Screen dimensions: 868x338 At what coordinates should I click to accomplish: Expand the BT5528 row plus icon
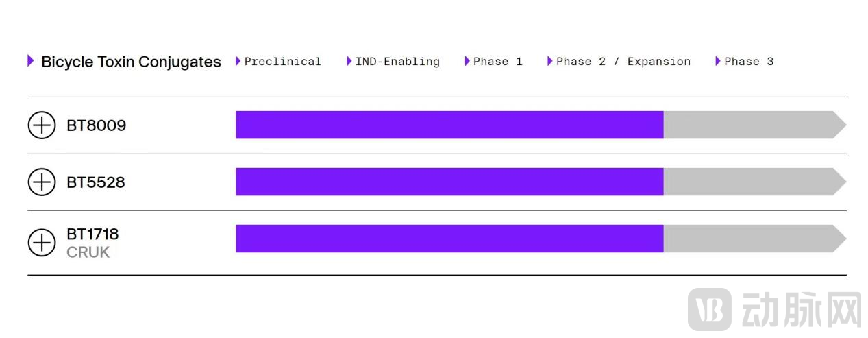click(42, 182)
